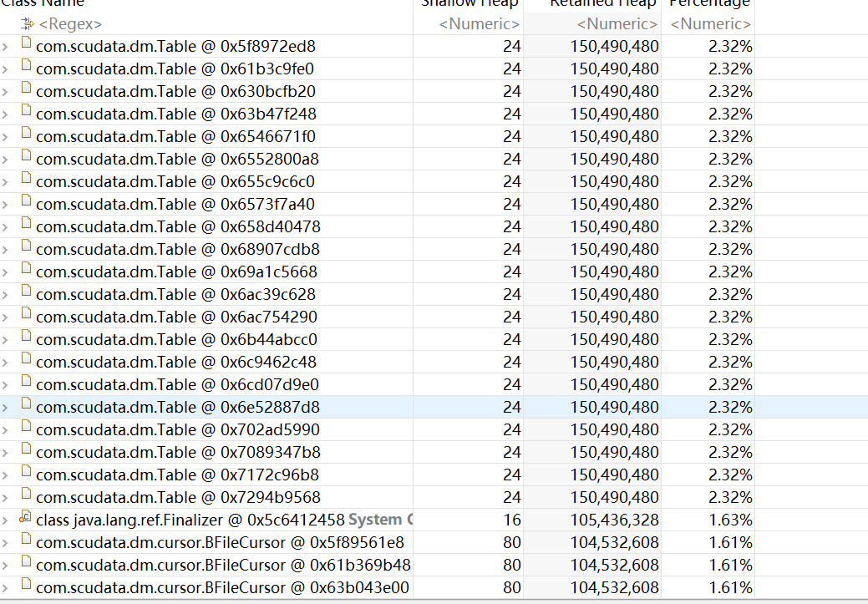Expand the BFileCursor @ 0x5f89561e8 row

(x=5, y=543)
